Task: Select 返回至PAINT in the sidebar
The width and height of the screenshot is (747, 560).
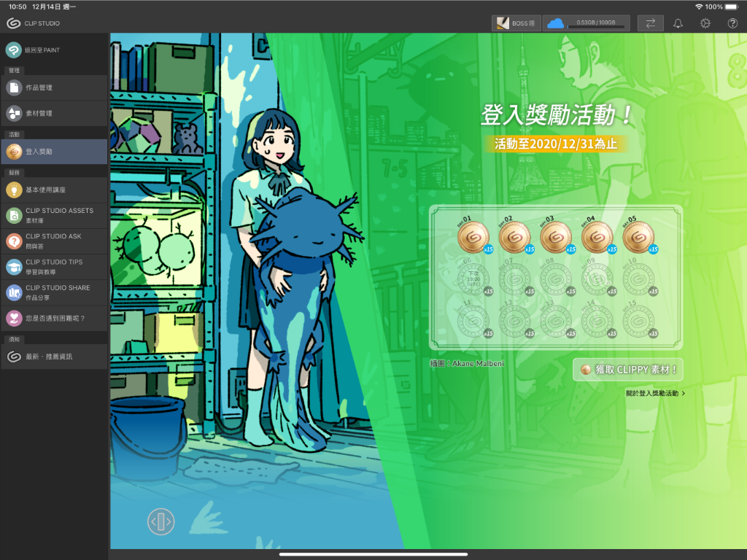Action: (54, 50)
